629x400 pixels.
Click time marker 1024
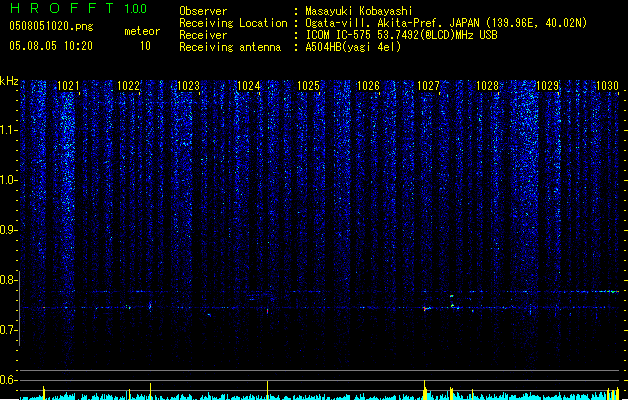(248, 86)
